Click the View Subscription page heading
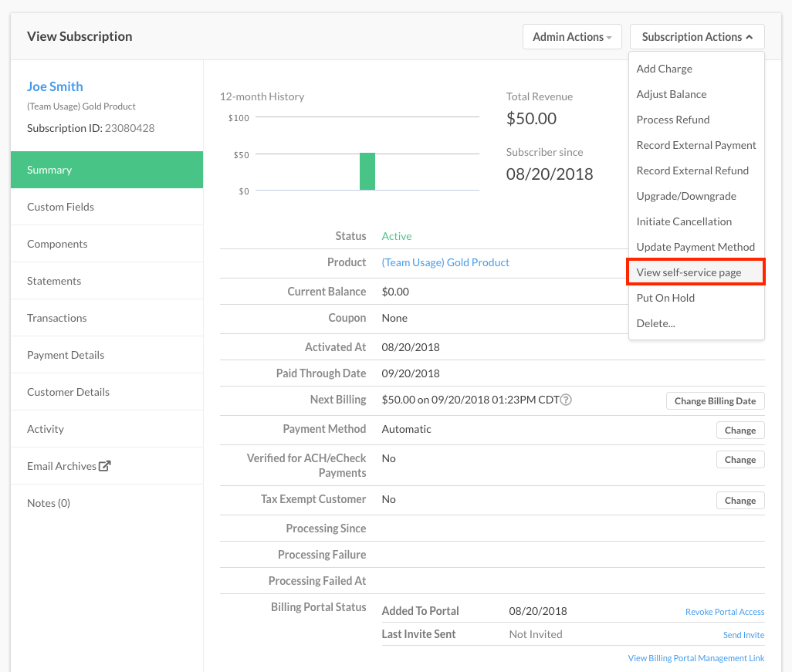Viewport: 792px width, 672px height. (80, 36)
